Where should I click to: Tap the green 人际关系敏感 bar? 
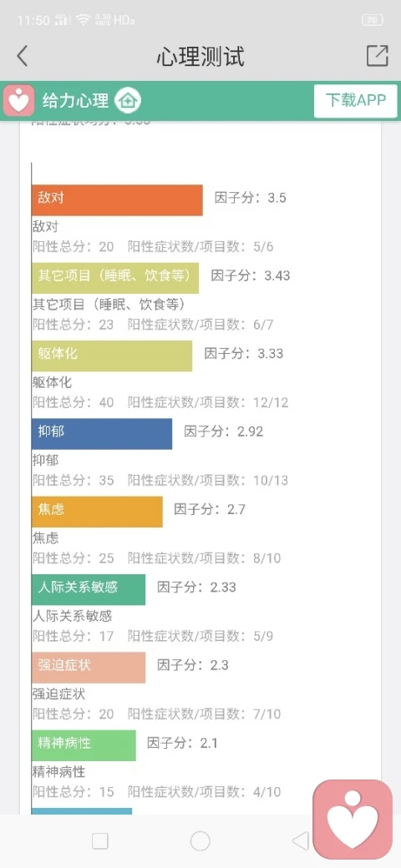point(89,589)
